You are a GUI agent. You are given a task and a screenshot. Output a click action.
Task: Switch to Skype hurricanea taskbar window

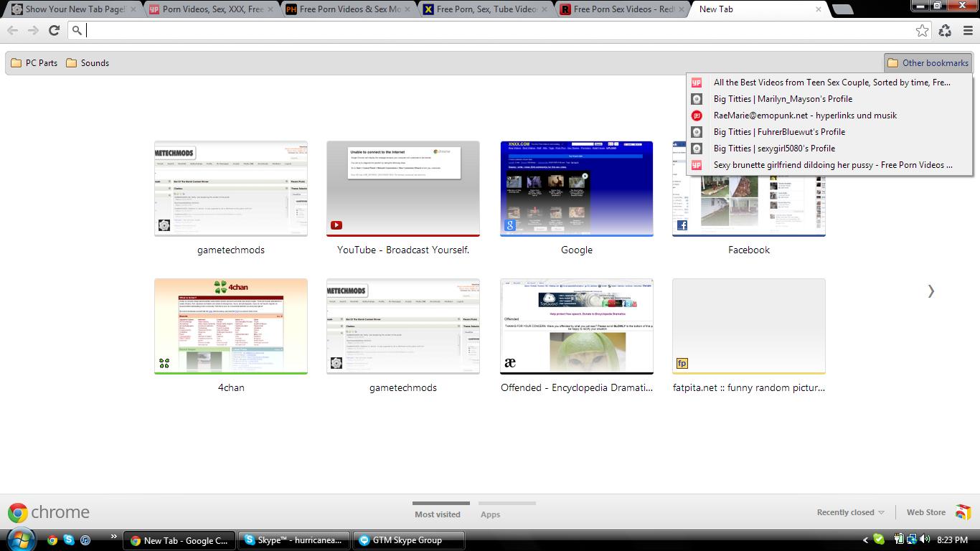coord(293,540)
